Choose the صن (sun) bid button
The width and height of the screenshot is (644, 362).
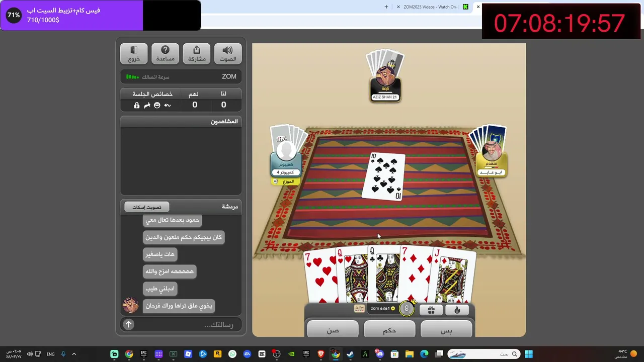(x=333, y=329)
